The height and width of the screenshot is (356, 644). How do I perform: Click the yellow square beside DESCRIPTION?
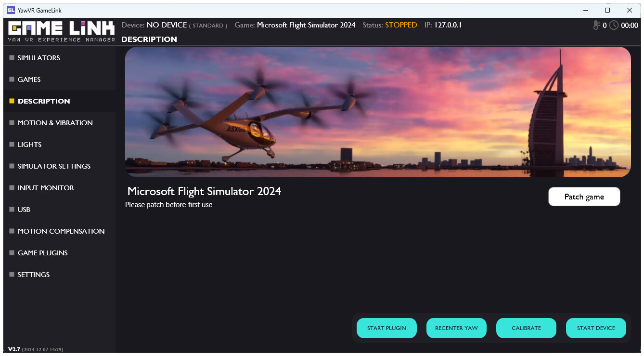[11, 101]
